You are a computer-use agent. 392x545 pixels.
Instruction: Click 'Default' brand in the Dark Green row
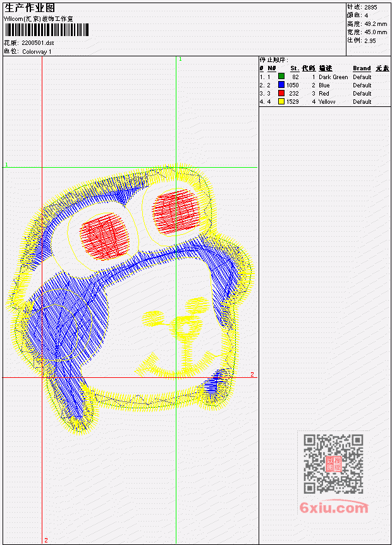pos(362,77)
